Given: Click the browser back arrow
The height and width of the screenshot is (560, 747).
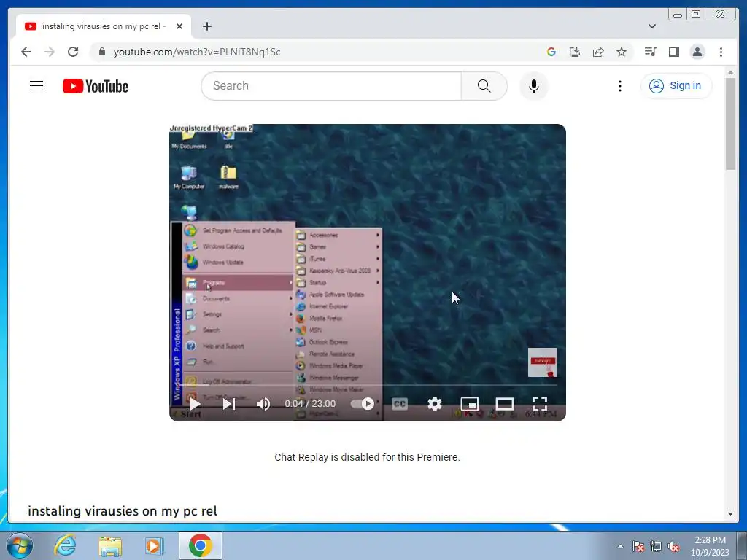Looking at the screenshot, I should (26, 52).
